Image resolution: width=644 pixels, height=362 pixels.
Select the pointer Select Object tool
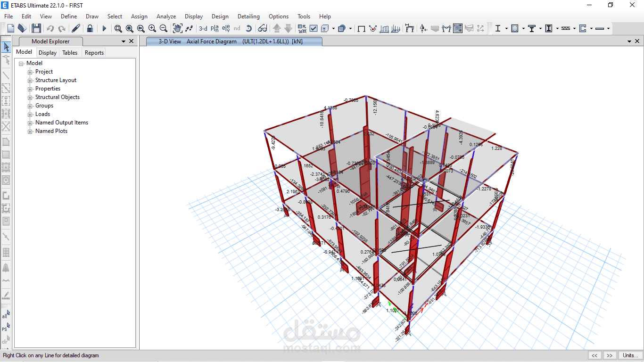coord(6,47)
